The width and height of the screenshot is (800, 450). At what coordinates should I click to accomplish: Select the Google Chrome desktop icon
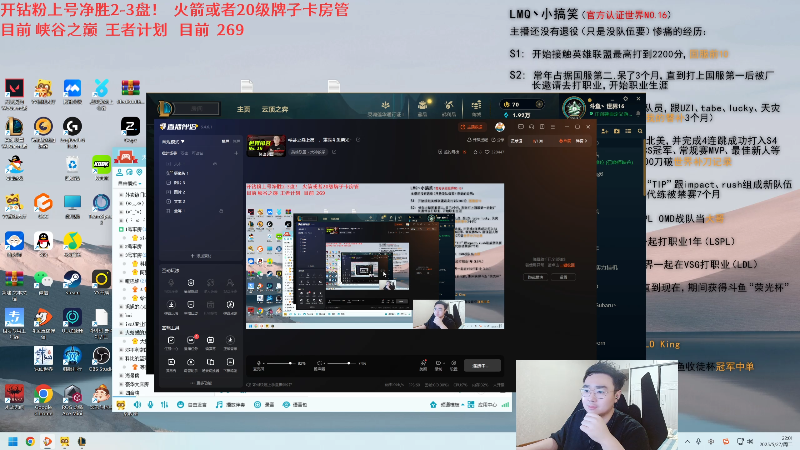43,394
